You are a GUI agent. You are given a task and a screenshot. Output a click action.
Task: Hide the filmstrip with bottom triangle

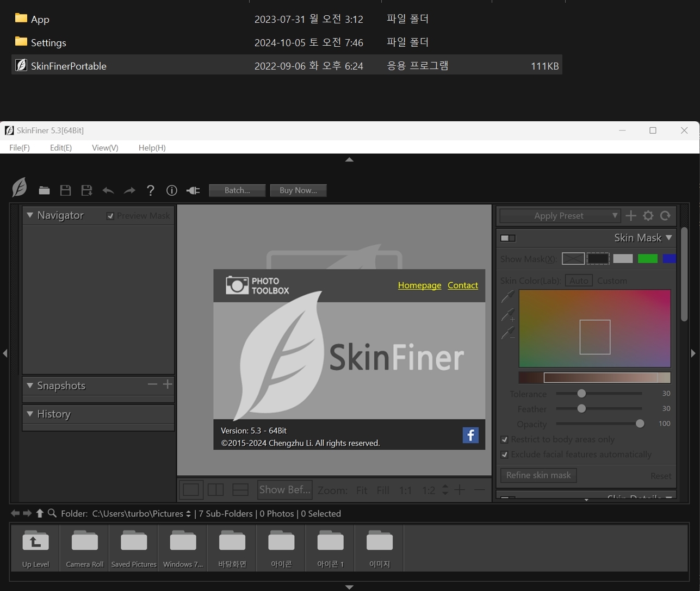tap(349, 587)
